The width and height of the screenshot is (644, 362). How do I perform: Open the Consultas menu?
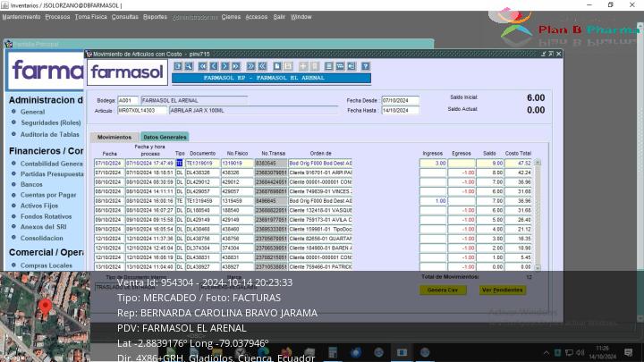[125, 17]
